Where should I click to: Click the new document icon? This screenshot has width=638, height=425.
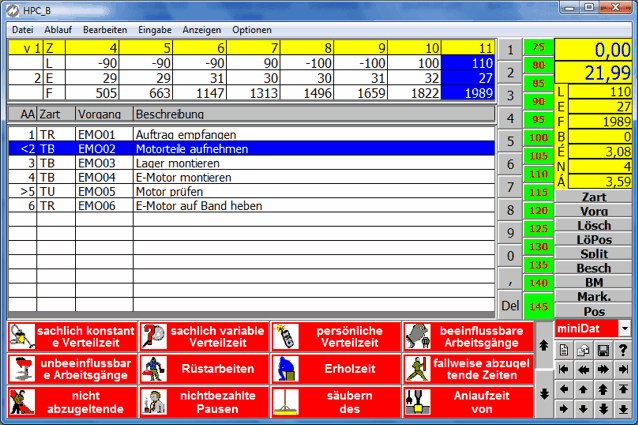[564, 349]
